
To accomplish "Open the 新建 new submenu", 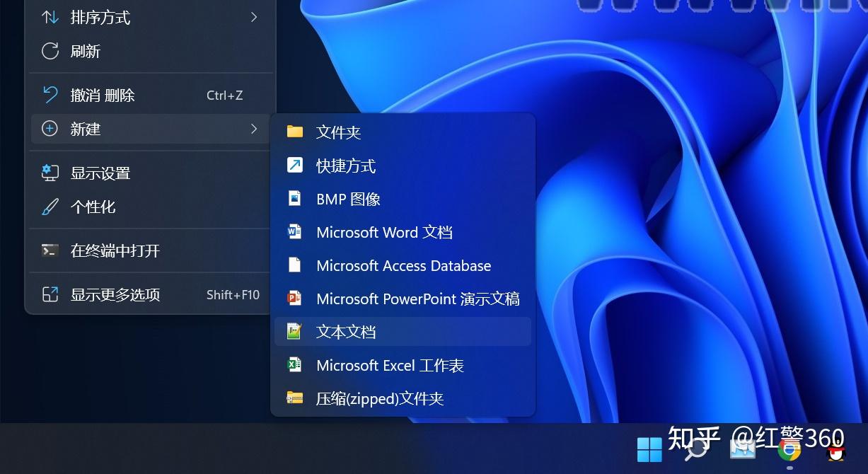I will 151,129.
